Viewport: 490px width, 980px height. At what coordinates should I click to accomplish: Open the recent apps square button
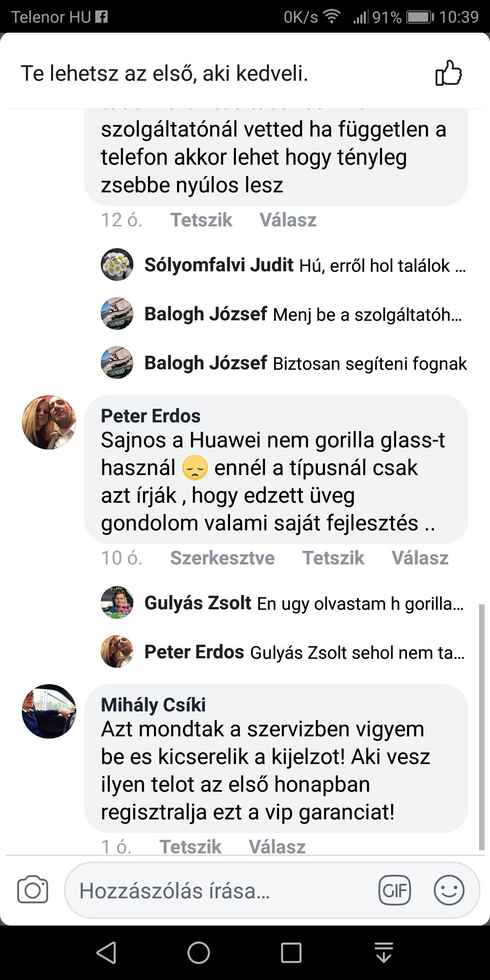(x=291, y=952)
